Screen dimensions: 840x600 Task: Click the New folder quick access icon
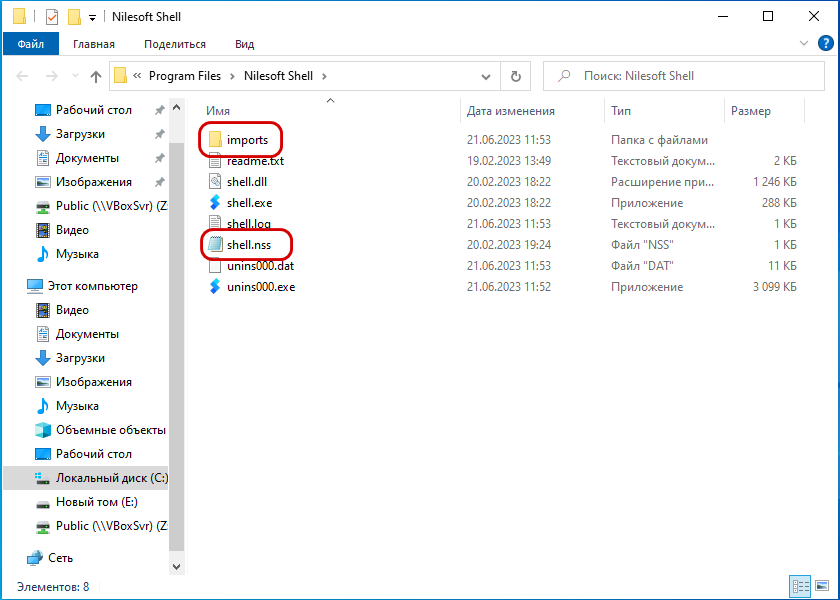pyautogui.click(x=74, y=17)
